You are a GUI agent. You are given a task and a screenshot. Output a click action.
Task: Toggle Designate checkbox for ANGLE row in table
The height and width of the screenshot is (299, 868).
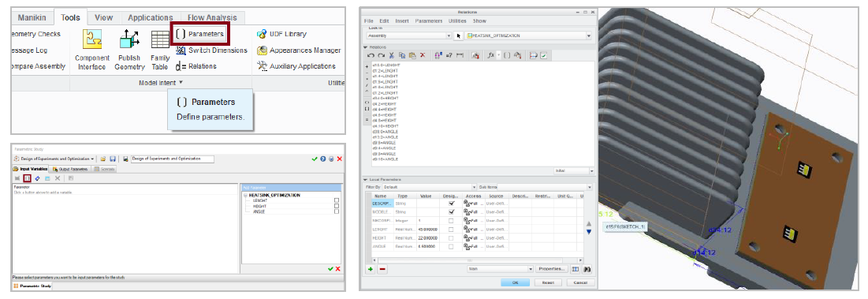pyautogui.click(x=451, y=246)
